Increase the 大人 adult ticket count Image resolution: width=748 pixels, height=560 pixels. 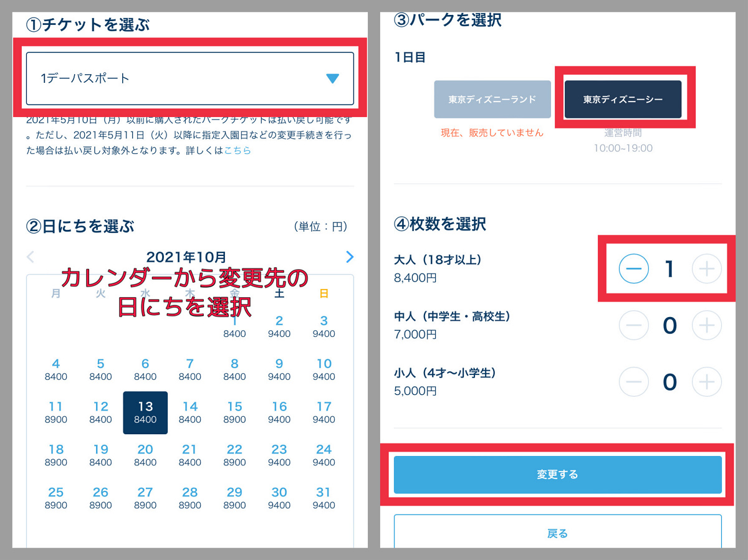click(706, 268)
